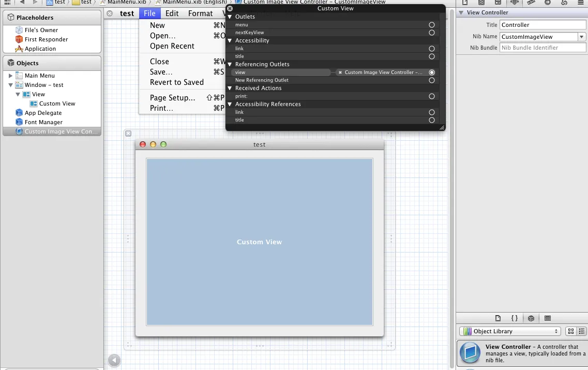Click New Referencing Outlet circle
This screenshot has width=588, height=370.
[432, 80]
